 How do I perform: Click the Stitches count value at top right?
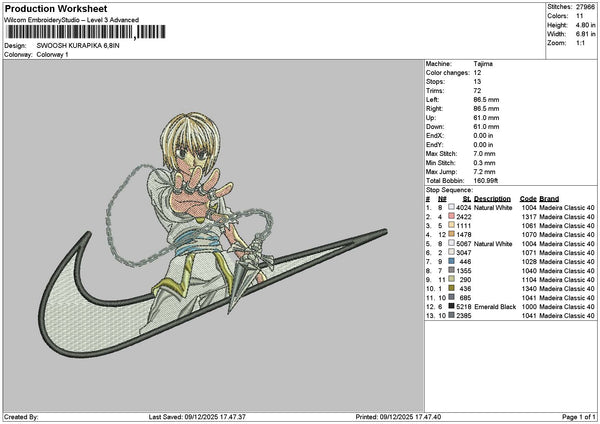585,7
